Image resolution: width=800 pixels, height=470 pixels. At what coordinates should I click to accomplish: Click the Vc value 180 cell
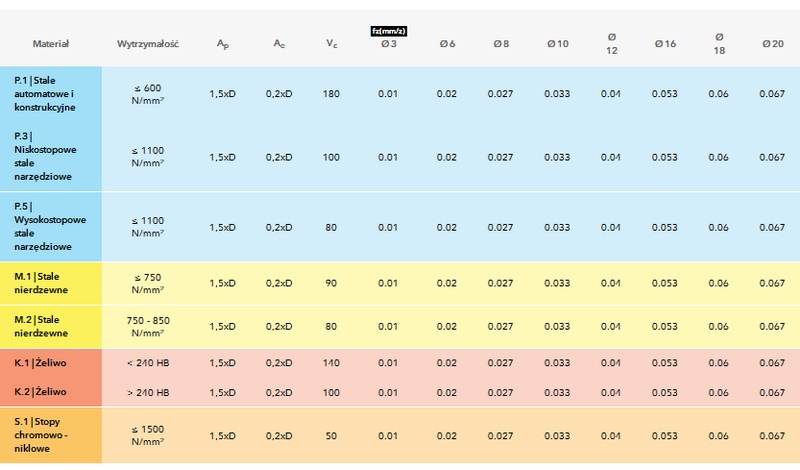coord(331,94)
